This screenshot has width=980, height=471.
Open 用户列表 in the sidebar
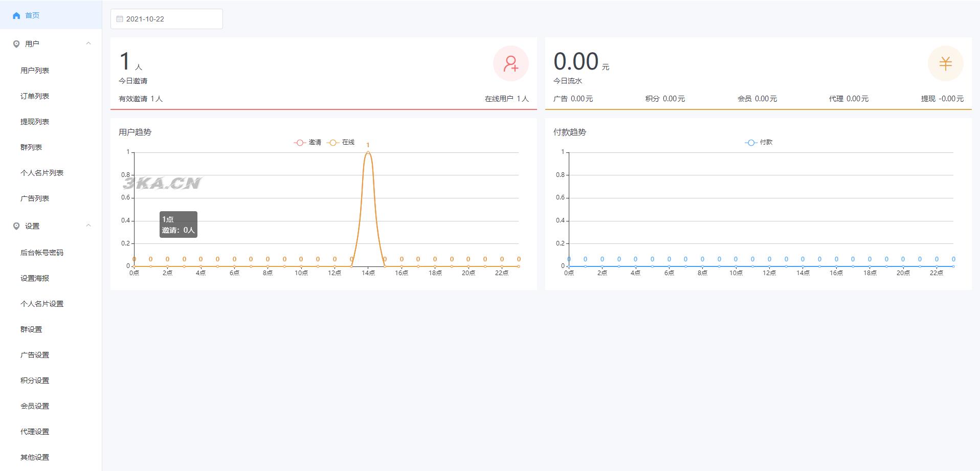coord(35,71)
